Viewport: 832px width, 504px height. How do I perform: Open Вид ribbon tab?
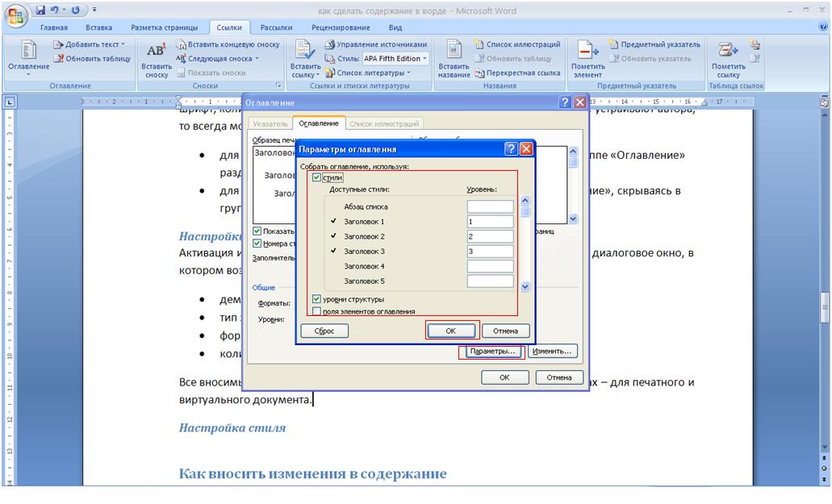(395, 27)
